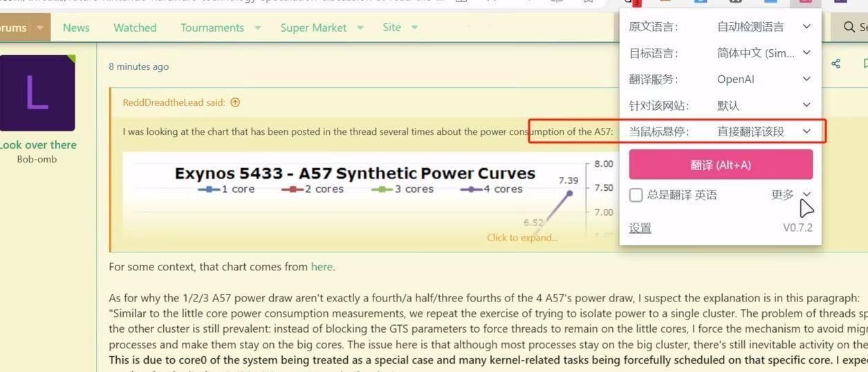This screenshot has width=868, height=372.
Task: Follow the 'here' hyperlink
Action: coord(322,266)
